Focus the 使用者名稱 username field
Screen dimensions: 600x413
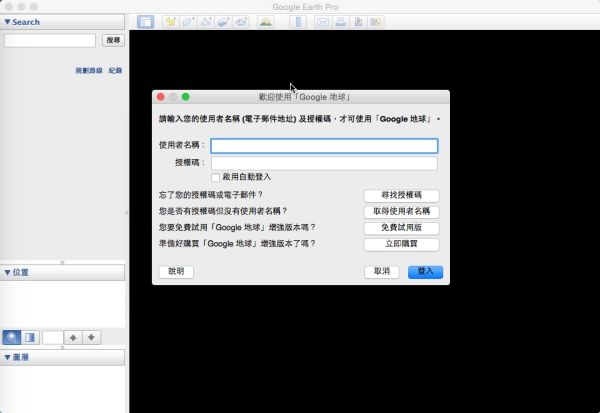(324, 146)
